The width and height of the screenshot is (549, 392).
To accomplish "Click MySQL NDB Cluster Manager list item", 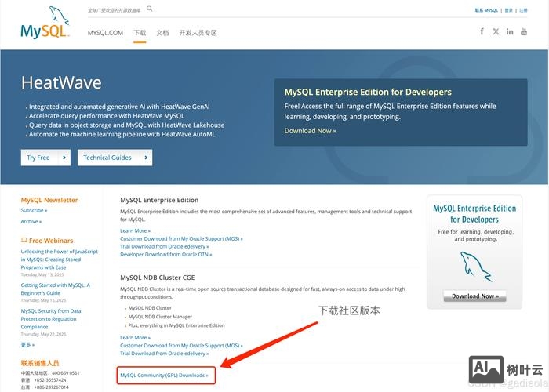I will [x=160, y=317].
